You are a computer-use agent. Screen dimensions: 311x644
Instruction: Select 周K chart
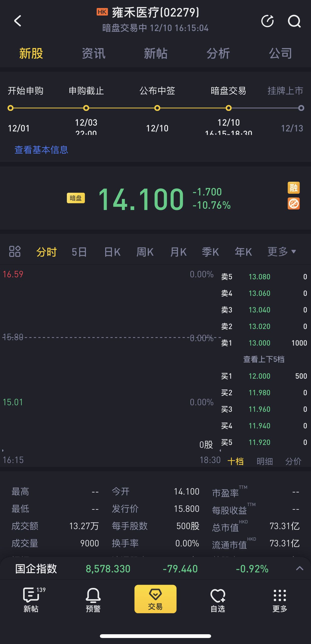pyautogui.click(x=145, y=252)
